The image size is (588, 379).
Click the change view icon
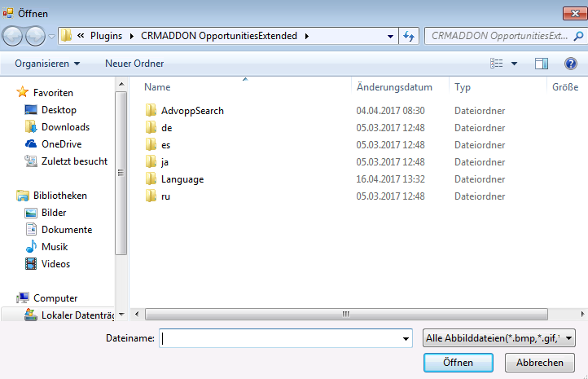497,63
